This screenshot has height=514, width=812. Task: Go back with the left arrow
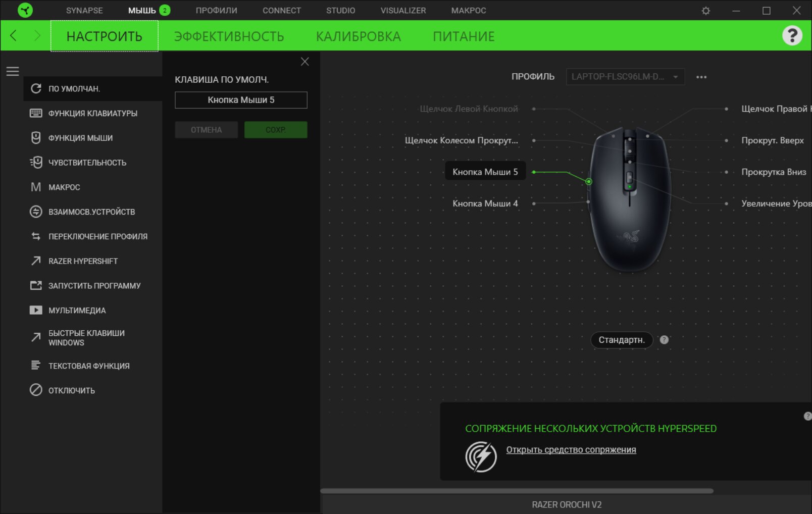tap(14, 35)
